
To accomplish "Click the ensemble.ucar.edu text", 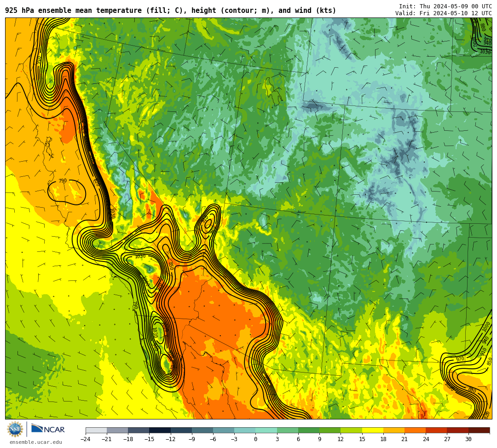I will coord(36,442).
